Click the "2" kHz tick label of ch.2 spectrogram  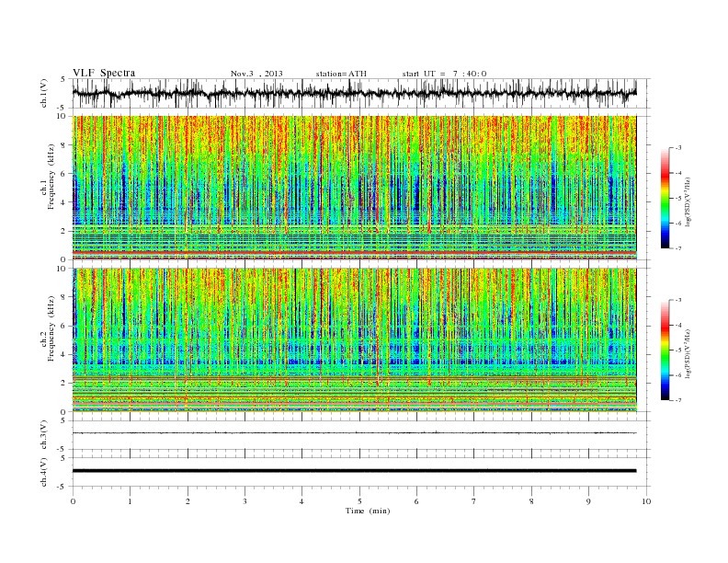coord(63,384)
